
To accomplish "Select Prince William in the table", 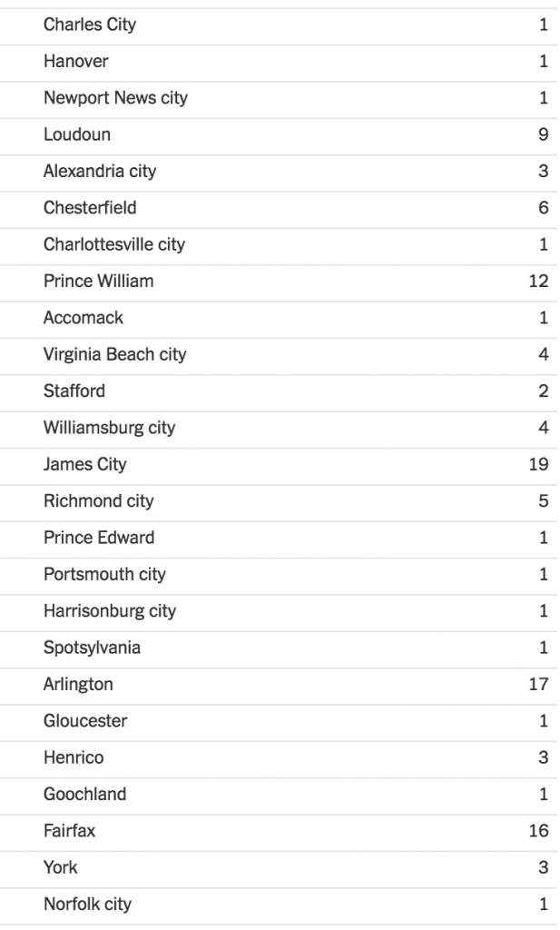I will (98, 281).
